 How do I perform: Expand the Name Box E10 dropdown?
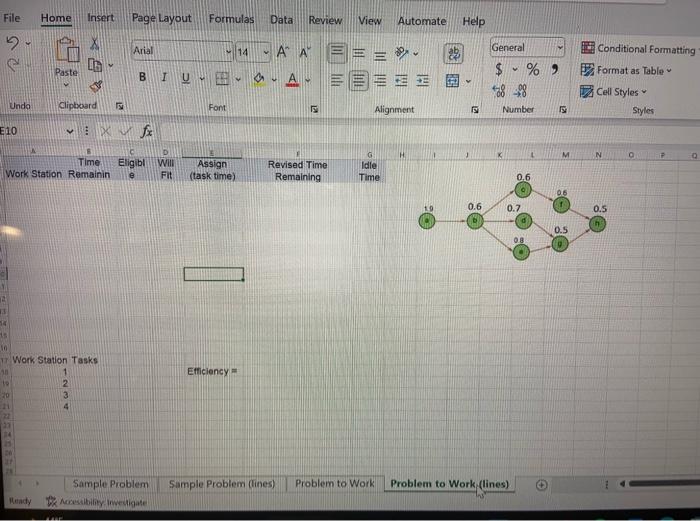point(70,131)
